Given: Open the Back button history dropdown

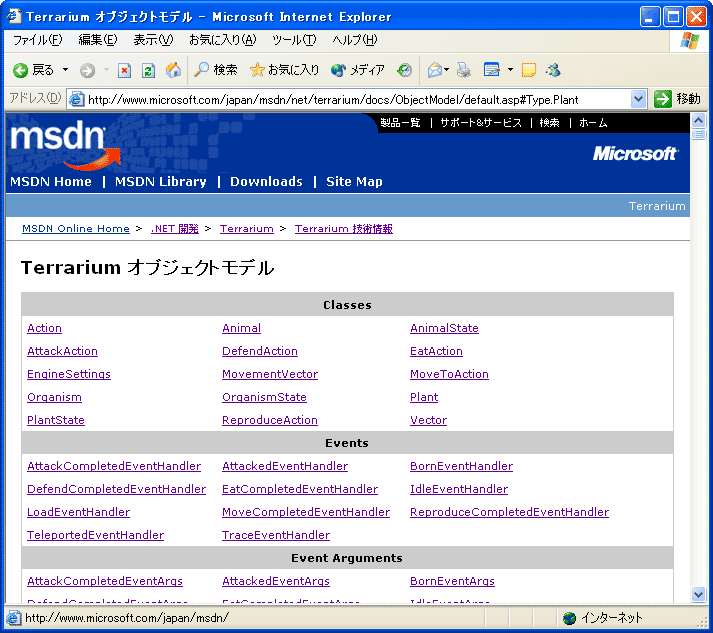Looking at the screenshot, I should [65, 70].
